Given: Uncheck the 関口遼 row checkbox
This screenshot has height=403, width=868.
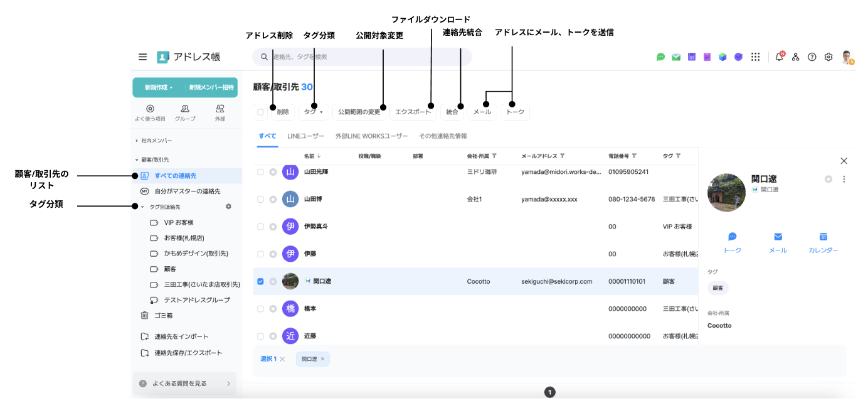Looking at the screenshot, I should pos(260,282).
